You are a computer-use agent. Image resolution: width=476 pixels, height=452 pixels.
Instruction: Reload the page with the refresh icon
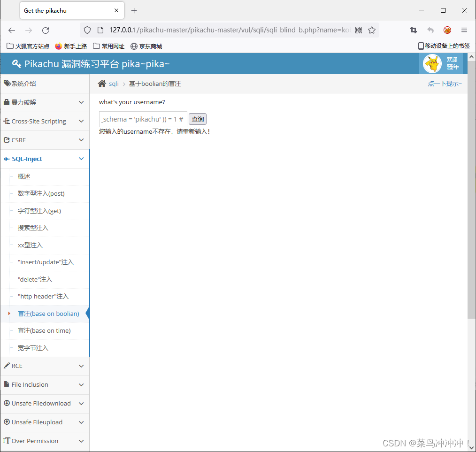coord(46,30)
